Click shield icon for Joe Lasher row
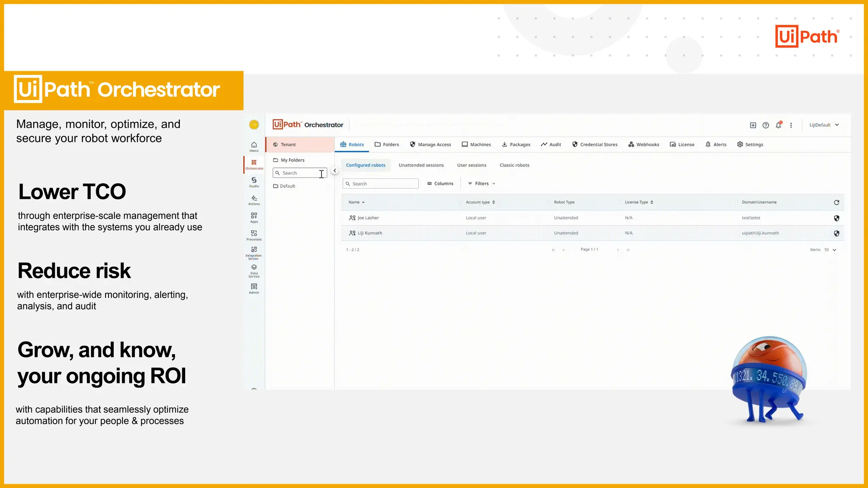This screenshot has width=868, height=488. (x=836, y=218)
